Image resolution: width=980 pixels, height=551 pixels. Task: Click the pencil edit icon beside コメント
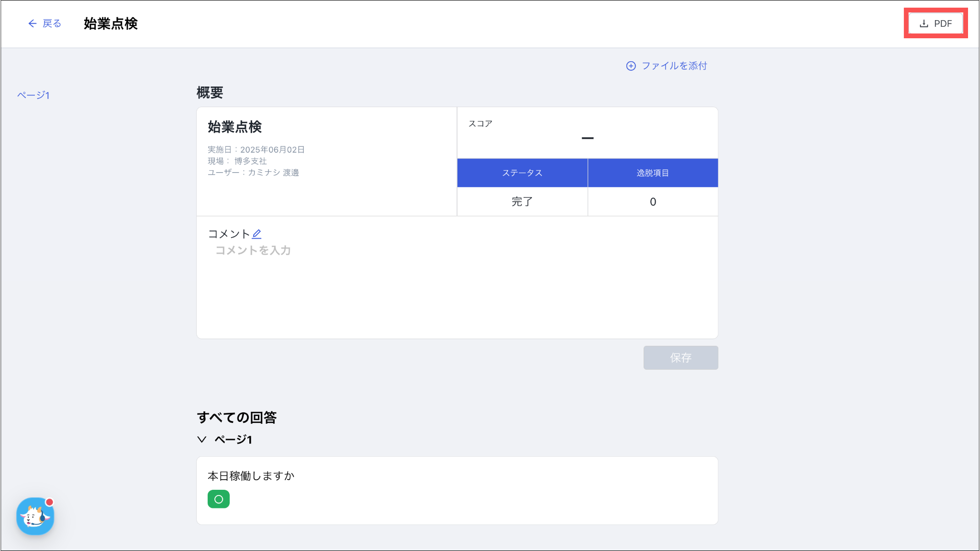[x=257, y=234]
